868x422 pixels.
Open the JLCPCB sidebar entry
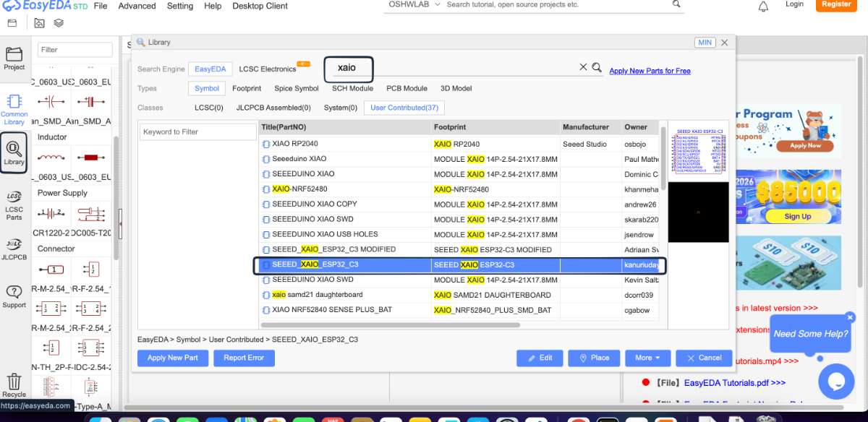14,249
